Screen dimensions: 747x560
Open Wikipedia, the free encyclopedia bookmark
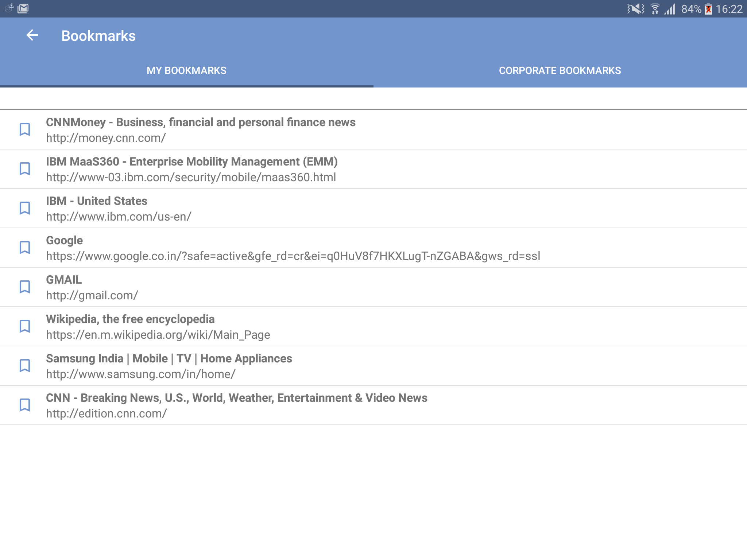coord(130,319)
